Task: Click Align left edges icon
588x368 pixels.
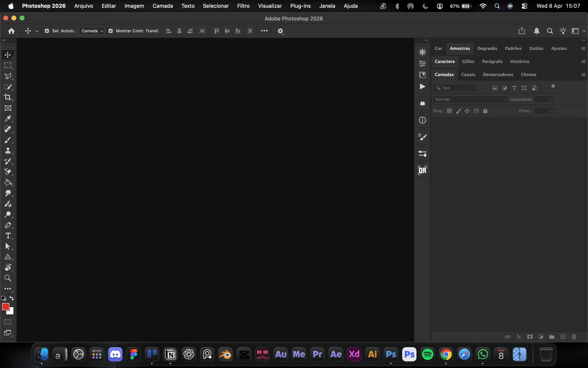Action: click(x=169, y=31)
